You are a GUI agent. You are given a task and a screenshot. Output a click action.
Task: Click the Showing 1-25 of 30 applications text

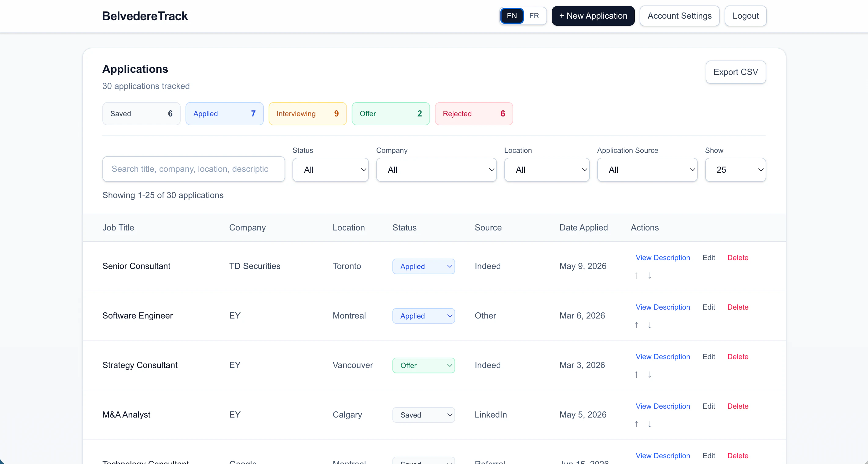click(163, 195)
